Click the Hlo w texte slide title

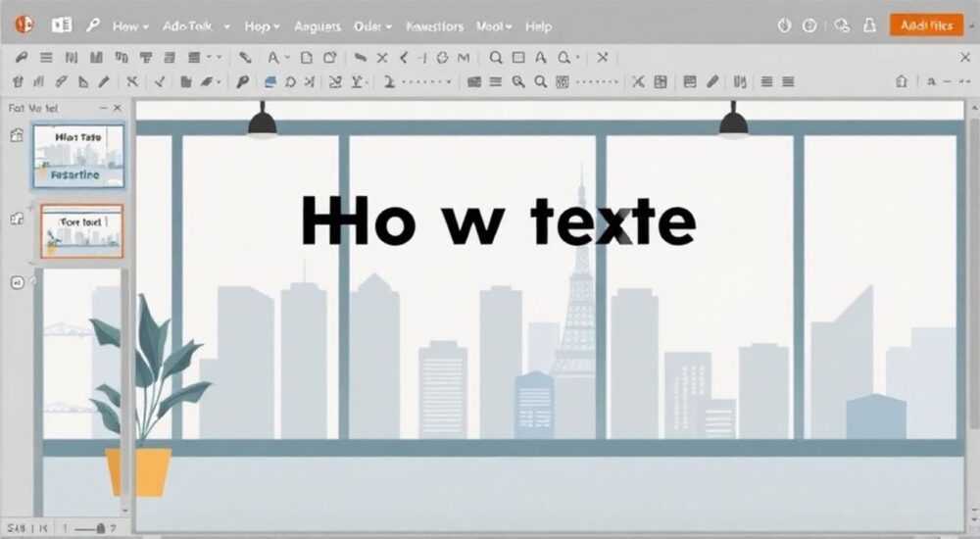tap(498, 220)
